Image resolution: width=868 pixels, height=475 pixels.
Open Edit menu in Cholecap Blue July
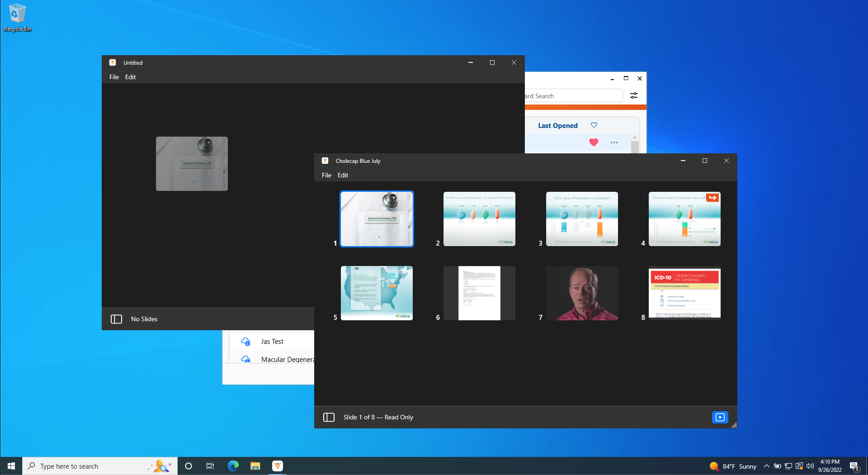pos(343,175)
